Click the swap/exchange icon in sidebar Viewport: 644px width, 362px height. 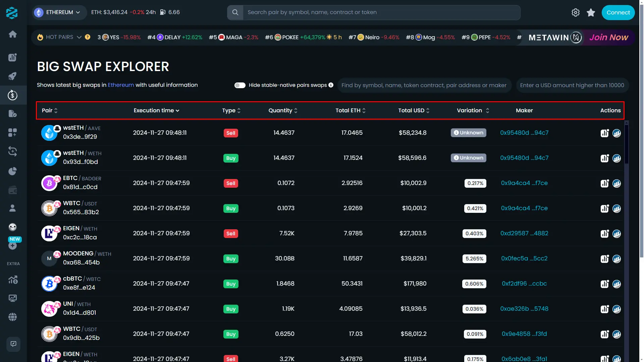(x=12, y=152)
